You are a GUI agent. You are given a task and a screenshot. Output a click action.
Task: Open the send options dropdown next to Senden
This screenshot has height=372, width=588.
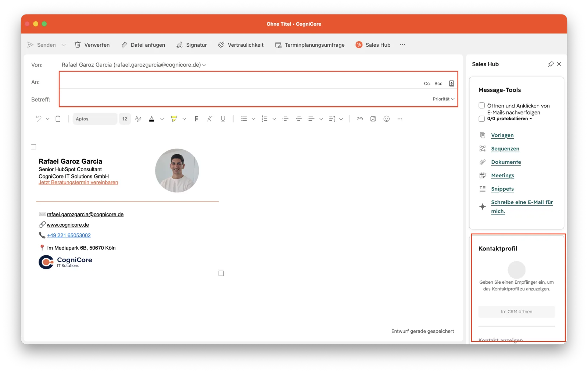click(x=64, y=45)
